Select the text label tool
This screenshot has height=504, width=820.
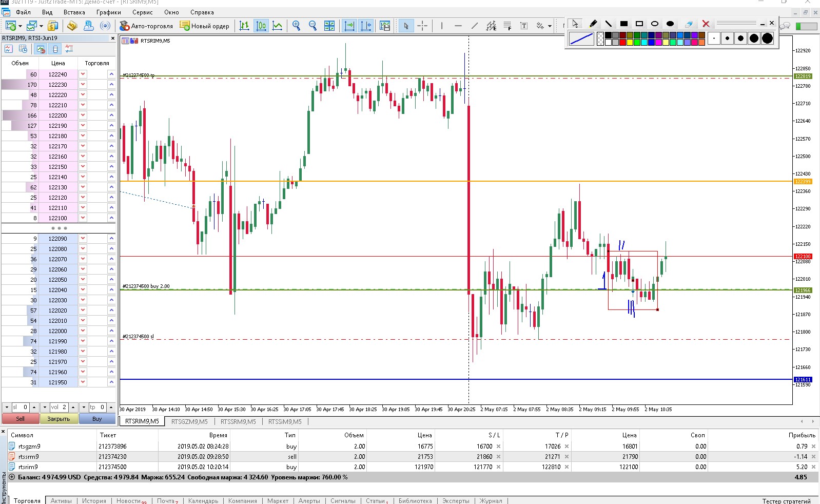click(524, 26)
